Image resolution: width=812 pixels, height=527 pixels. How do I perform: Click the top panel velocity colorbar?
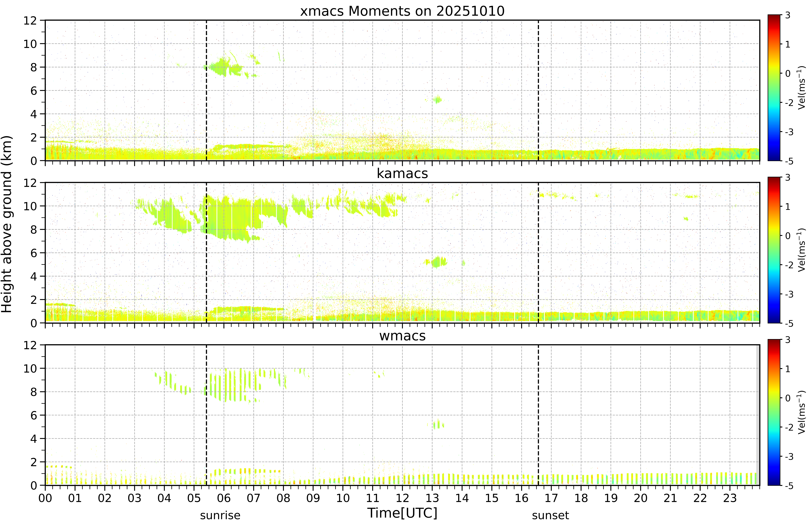tap(774, 88)
